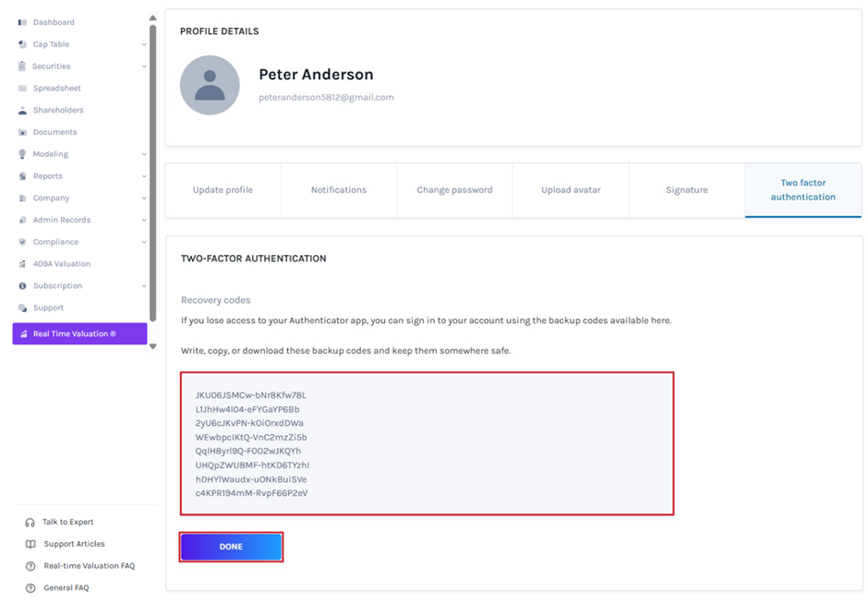Viewport: 868px width, 604px height.
Task: Click the Talk to Expert headset icon
Action: point(30,522)
